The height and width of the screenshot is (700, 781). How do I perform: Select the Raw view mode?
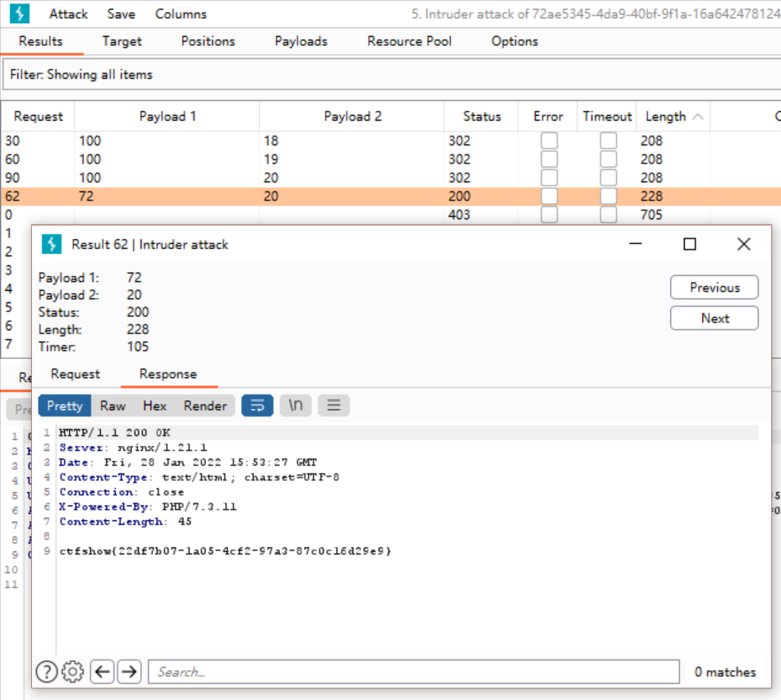coord(113,406)
